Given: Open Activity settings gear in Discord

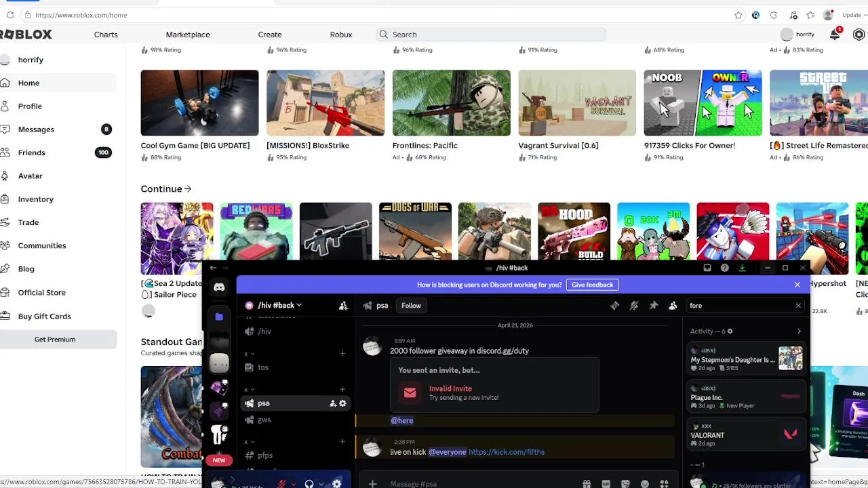Looking at the screenshot, I should pos(730,331).
